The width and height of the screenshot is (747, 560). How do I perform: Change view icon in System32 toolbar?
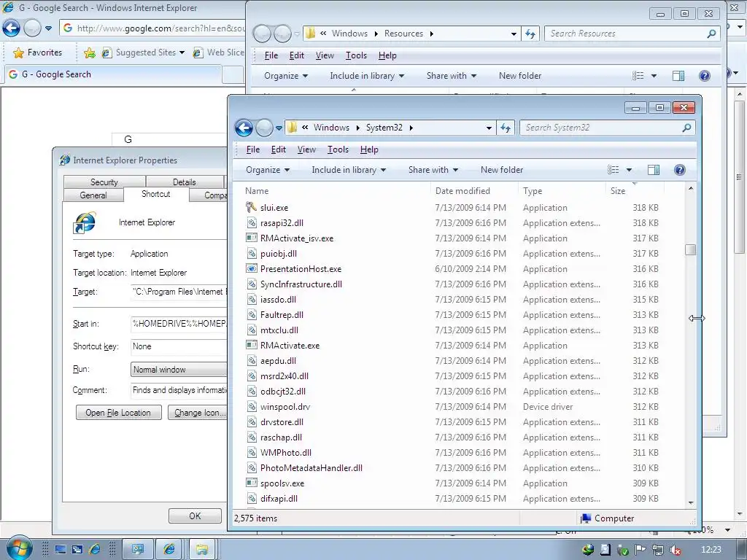pos(613,170)
